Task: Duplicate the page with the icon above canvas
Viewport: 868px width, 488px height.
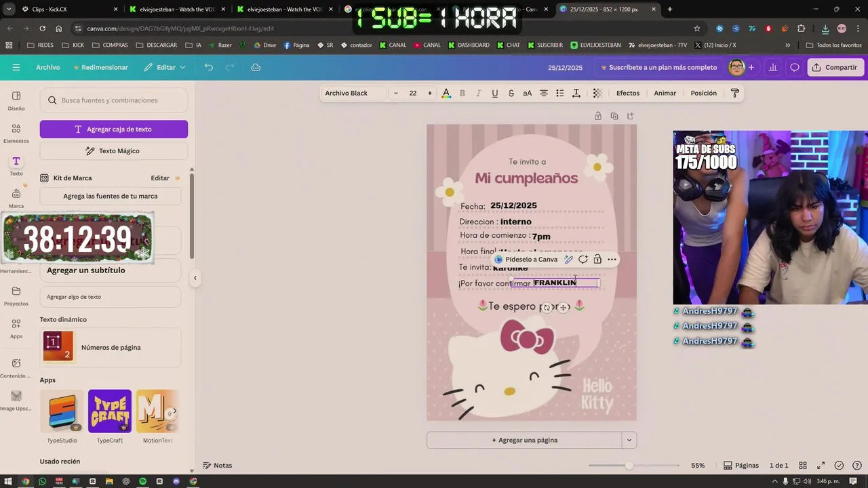Action: pos(614,116)
